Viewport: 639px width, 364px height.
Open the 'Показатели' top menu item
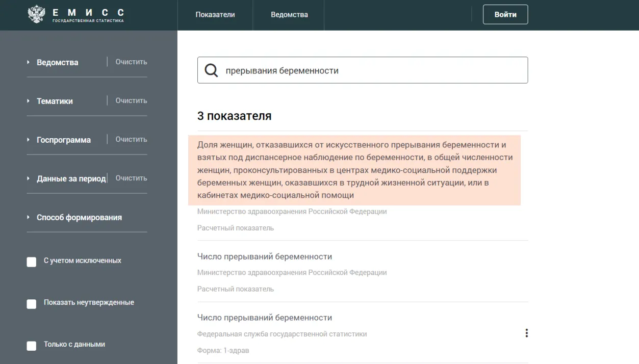click(x=215, y=15)
